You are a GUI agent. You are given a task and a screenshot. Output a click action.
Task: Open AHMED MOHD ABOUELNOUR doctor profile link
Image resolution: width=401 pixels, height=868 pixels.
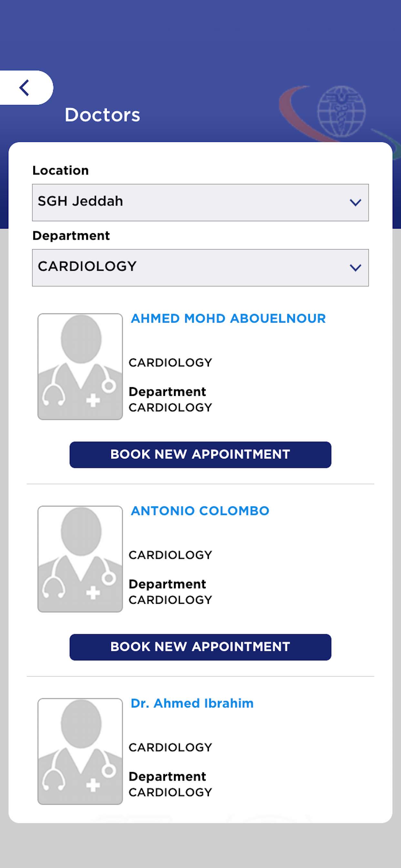pos(228,318)
